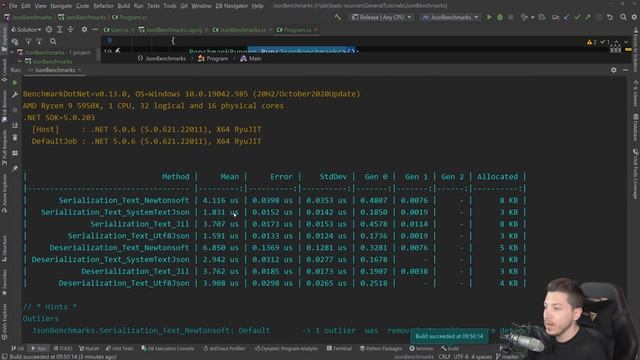Click the 4 spaces indent setting
Screen dimensions: 640x360
(482, 357)
